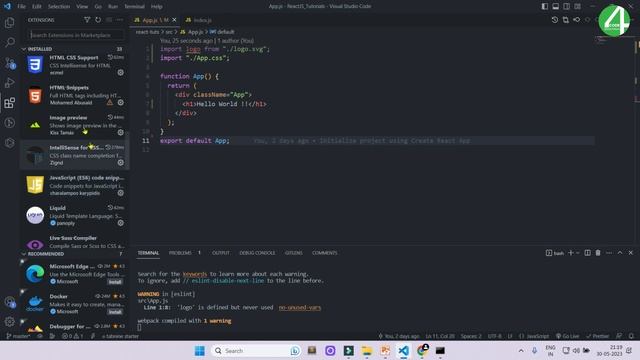
Task: Switch to the PROBLEMS panel tab
Action: [x=180, y=253]
